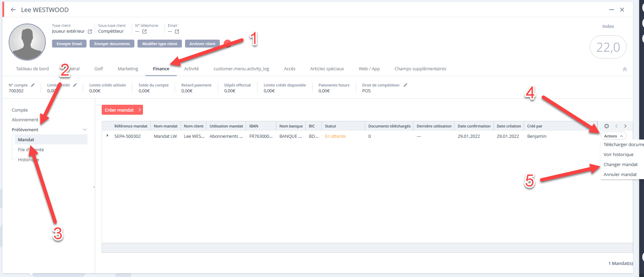Screen dimensions: 644x277
Task: Click the Créer mandat button
Action: pyautogui.click(x=122, y=110)
